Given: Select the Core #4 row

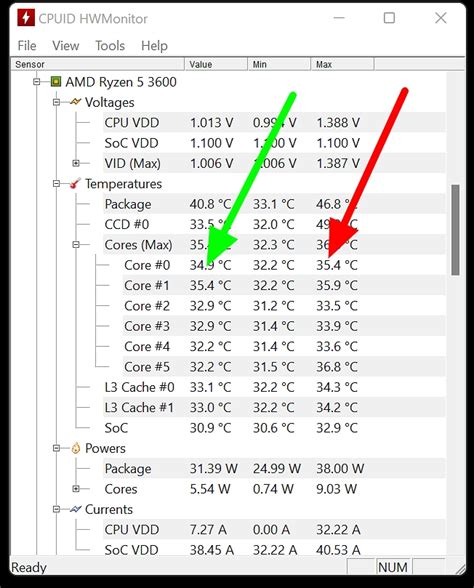Looking at the screenshot, I should 284,346.
